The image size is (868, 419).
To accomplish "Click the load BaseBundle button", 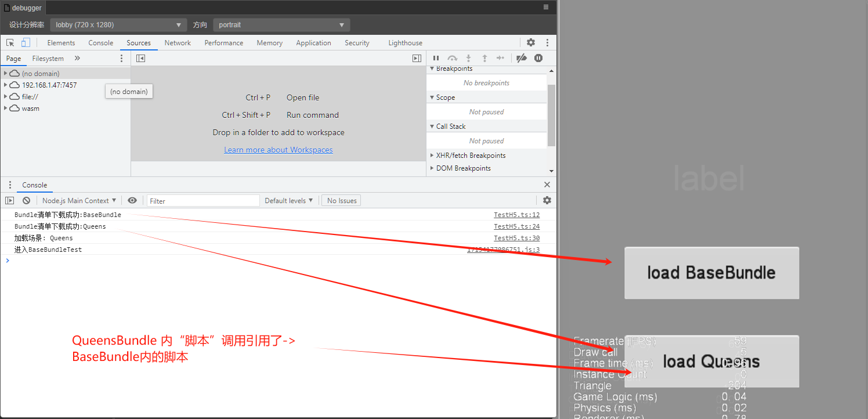I will click(711, 273).
